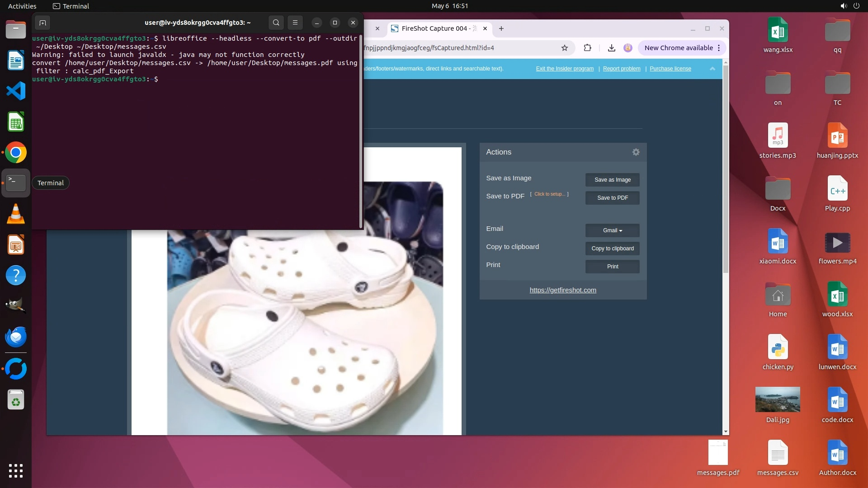Open GIMP from the dock
Image resolution: width=868 pixels, height=488 pixels.
coord(16,305)
